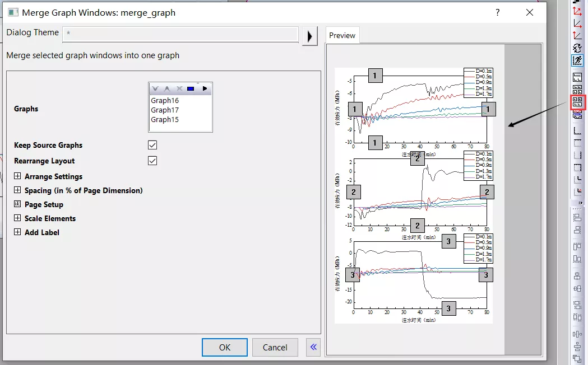Collapse the preview panel with double-chevron button
This screenshot has width=588, height=365.
point(313,347)
